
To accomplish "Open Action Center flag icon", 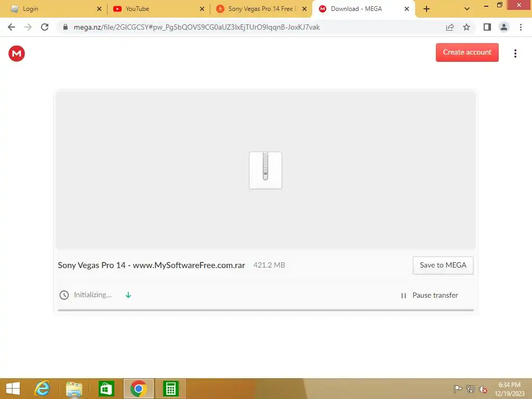I will coord(458,389).
